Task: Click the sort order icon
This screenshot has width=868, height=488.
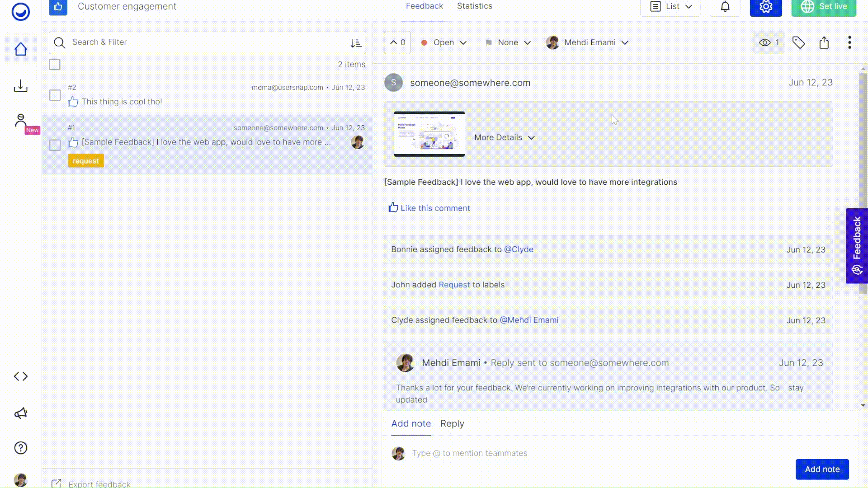Action: 356,43
